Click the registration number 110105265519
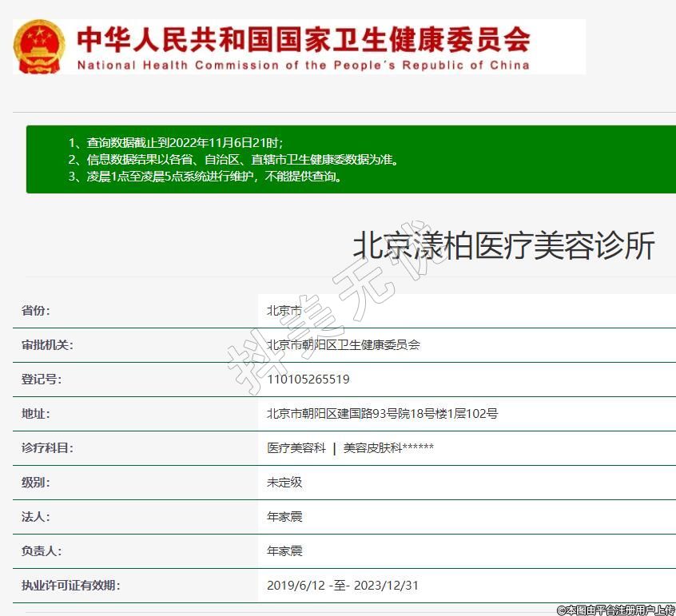 pos(308,380)
